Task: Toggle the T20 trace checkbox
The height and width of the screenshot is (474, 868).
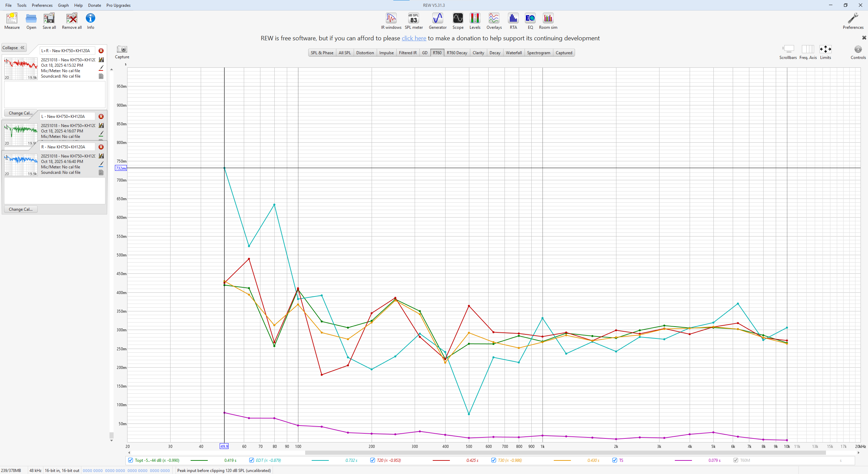Action: coord(373,460)
